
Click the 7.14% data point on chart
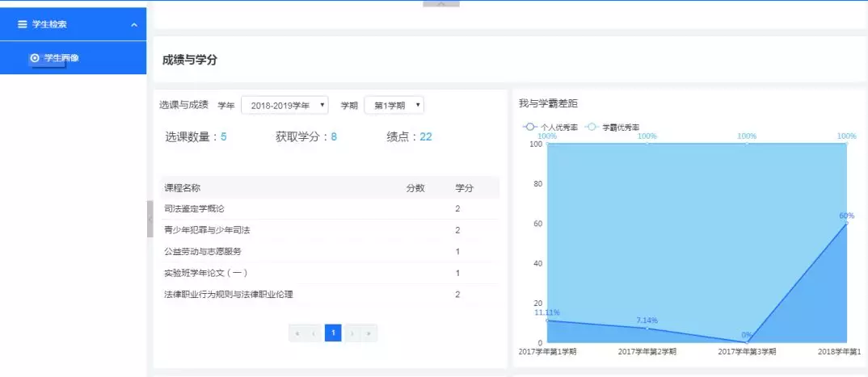pos(647,329)
